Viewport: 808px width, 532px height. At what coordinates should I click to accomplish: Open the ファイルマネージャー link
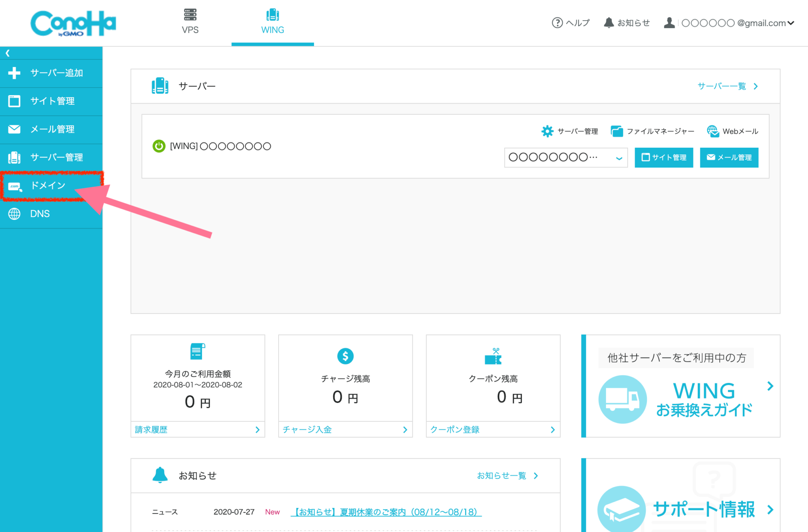pyautogui.click(x=660, y=131)
